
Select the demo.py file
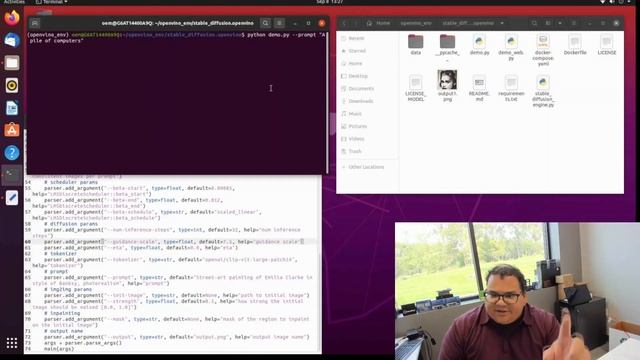click(479, 45)
